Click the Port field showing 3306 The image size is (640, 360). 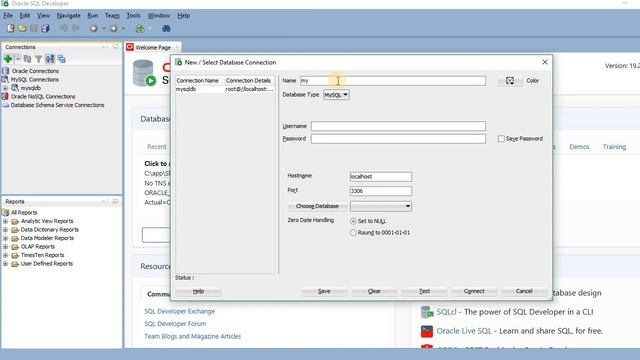click(380, 191)
